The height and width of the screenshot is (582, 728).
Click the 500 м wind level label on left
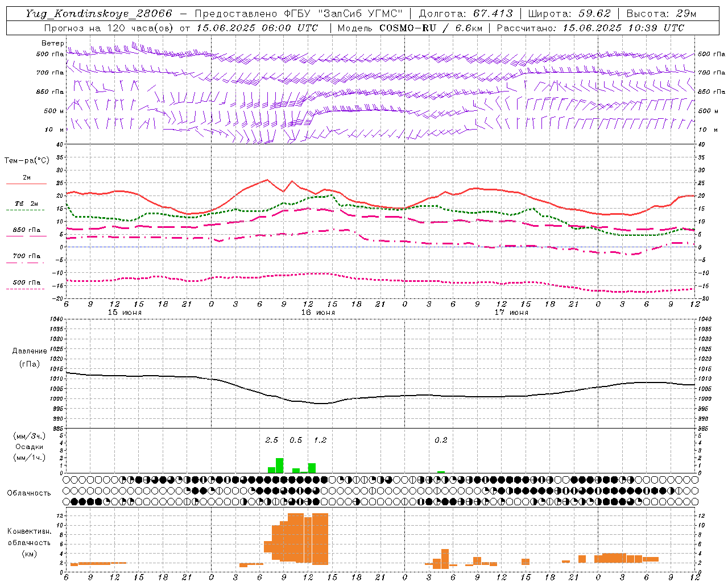click(x=55, y=111)
